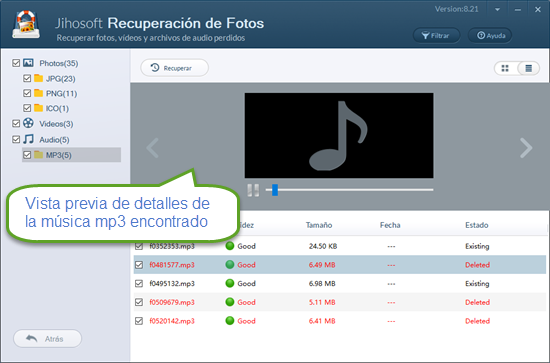Click the Jihosoft lifebuoy app logo
Screen dimensions: 550x363
tap(26, 24)
